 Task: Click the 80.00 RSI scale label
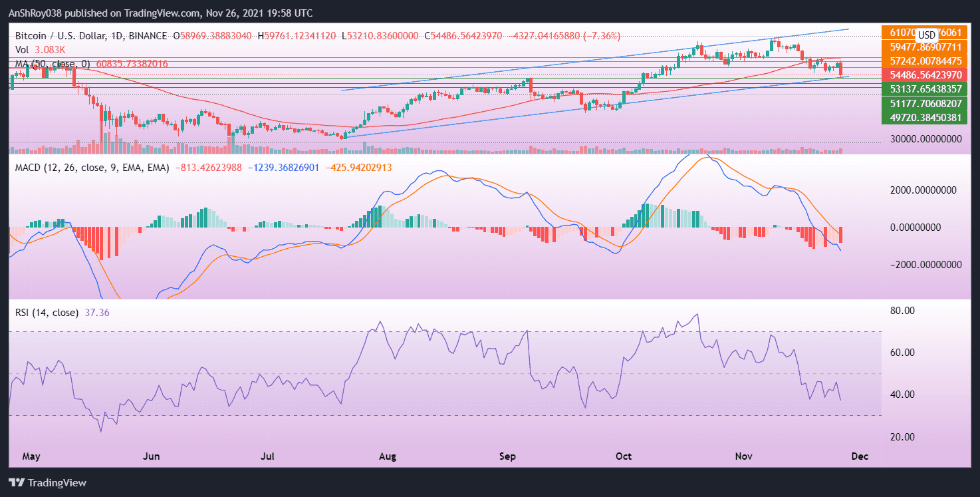click(x=902, y=309)
